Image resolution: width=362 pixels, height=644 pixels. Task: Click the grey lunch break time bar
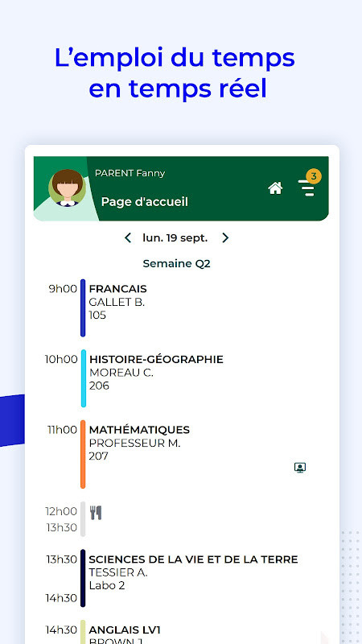pos(83,519)
